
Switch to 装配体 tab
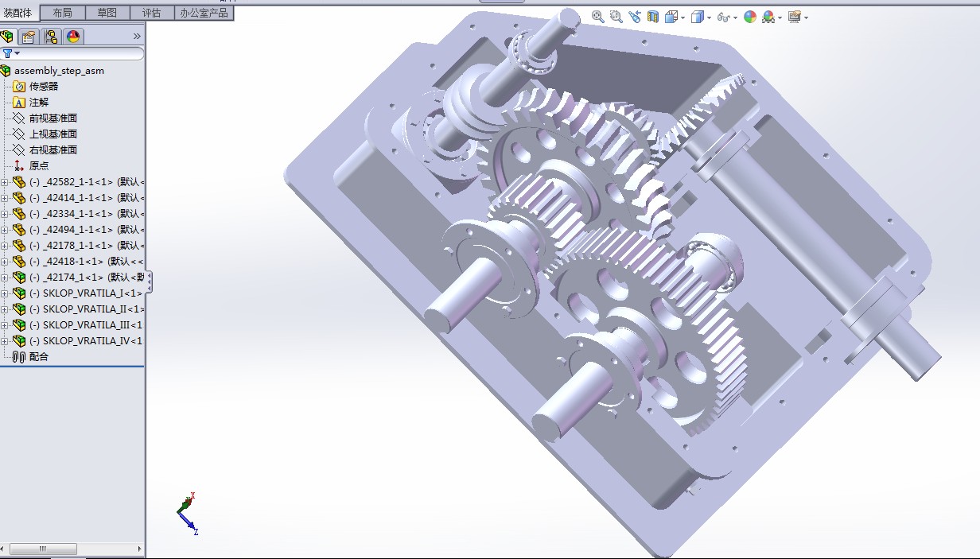[x=19, y=13]
